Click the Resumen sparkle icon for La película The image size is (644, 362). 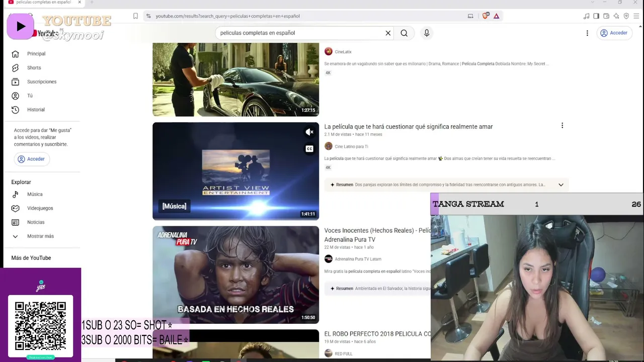tap(333, 185)
